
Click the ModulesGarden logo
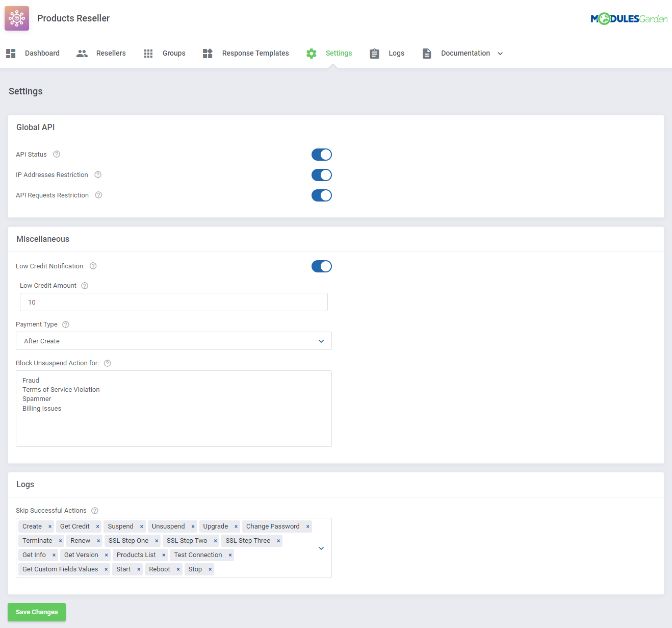point(629,19)
